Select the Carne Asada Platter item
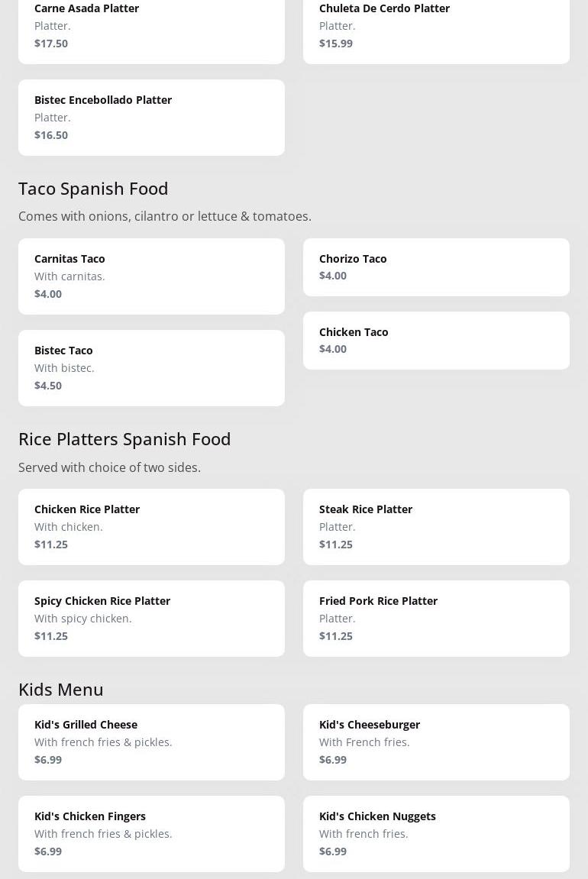 pyautogui.click(x=151, y=27)
